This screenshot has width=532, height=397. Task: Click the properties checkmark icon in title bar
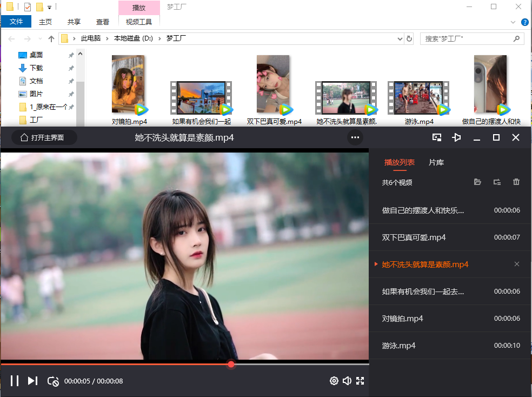point(28,7)
